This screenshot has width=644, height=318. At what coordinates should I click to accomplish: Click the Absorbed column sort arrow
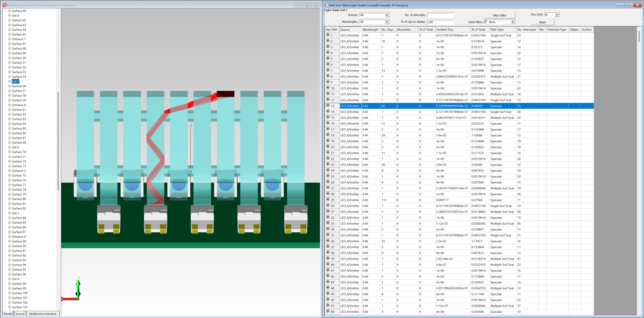(415, 30)
